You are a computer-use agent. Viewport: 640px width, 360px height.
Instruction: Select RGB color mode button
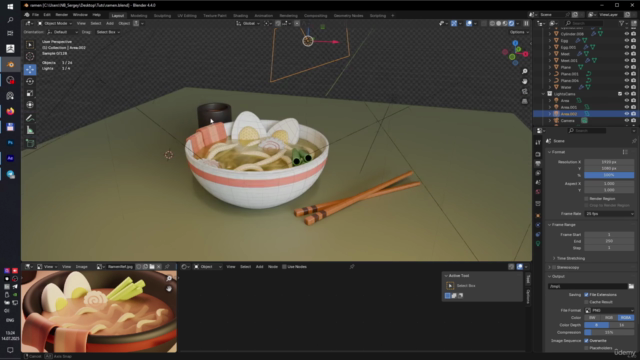[609, 318]
